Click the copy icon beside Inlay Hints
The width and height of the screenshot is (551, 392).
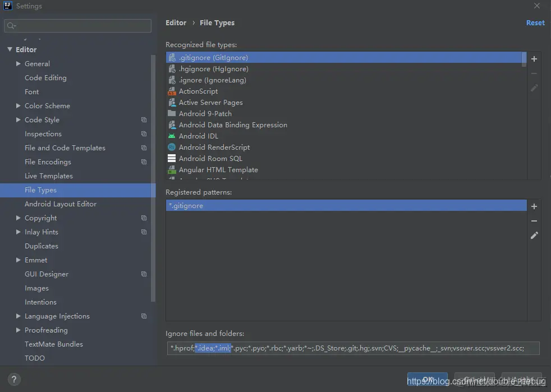144,232
